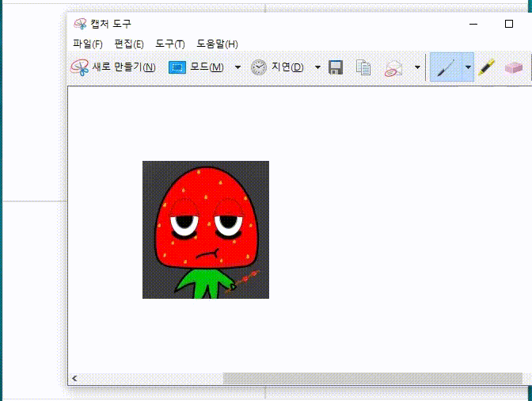Open the 도움말(H) menu
Image resolution: width=532 pixels, height=401 pixels.
click(x=217, y=44)
